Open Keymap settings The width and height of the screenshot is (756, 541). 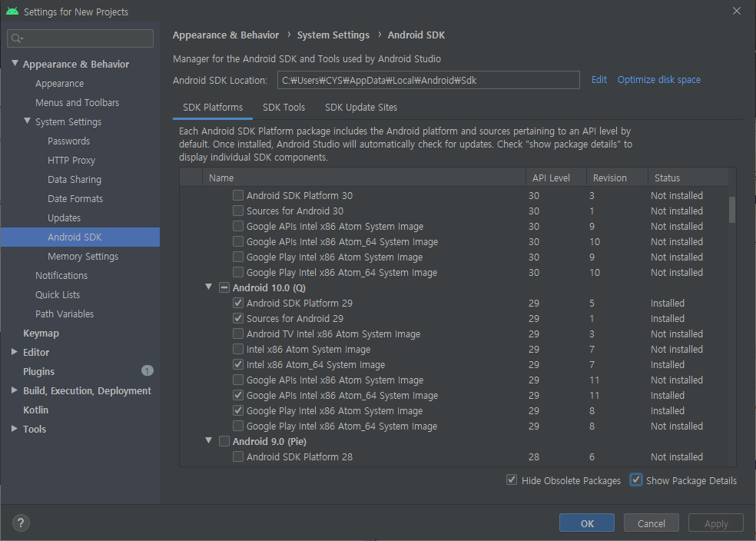pos(41,334)
